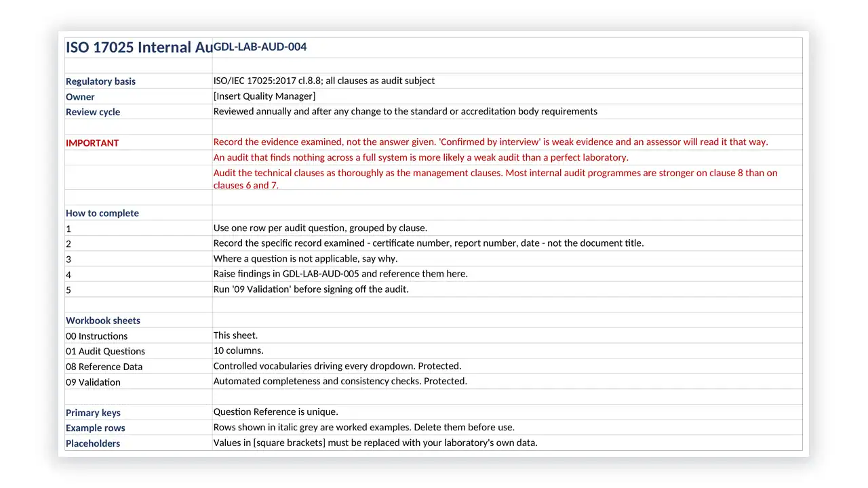Select step 4 'Raise findings in GDL-LAB-AUD-005' cell

point(507,274)
